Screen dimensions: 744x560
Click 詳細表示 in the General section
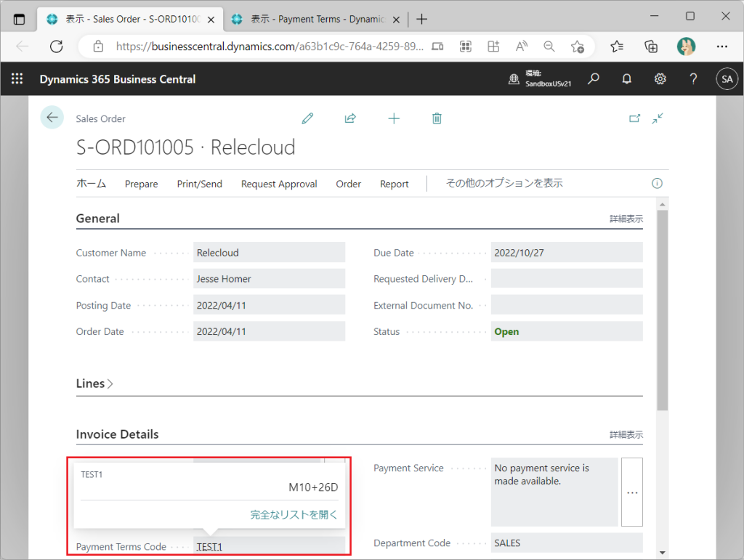pyautogui.click(x=626, y=219)
